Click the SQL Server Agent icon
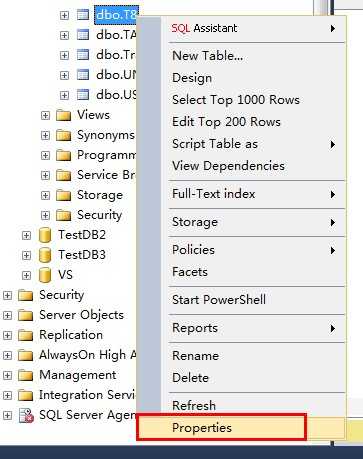363x459 pixels. (x=26, y=415)
